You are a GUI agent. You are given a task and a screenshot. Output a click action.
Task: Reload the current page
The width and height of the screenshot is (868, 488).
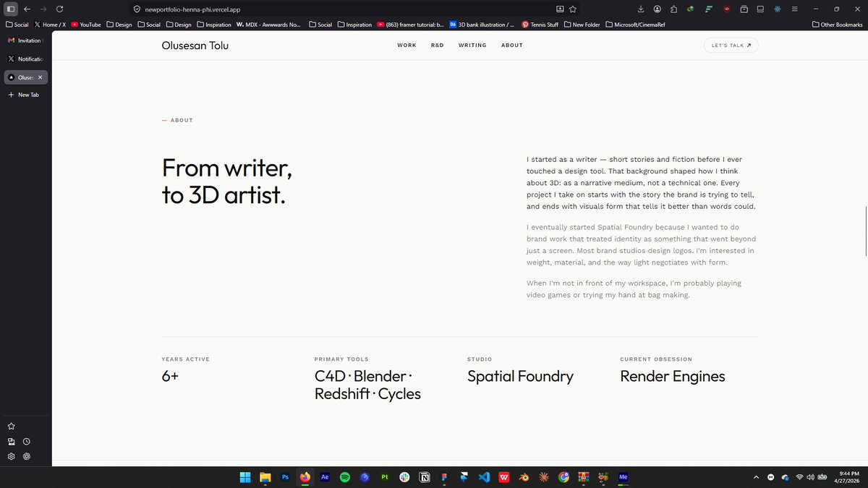[x=59, y=9]
